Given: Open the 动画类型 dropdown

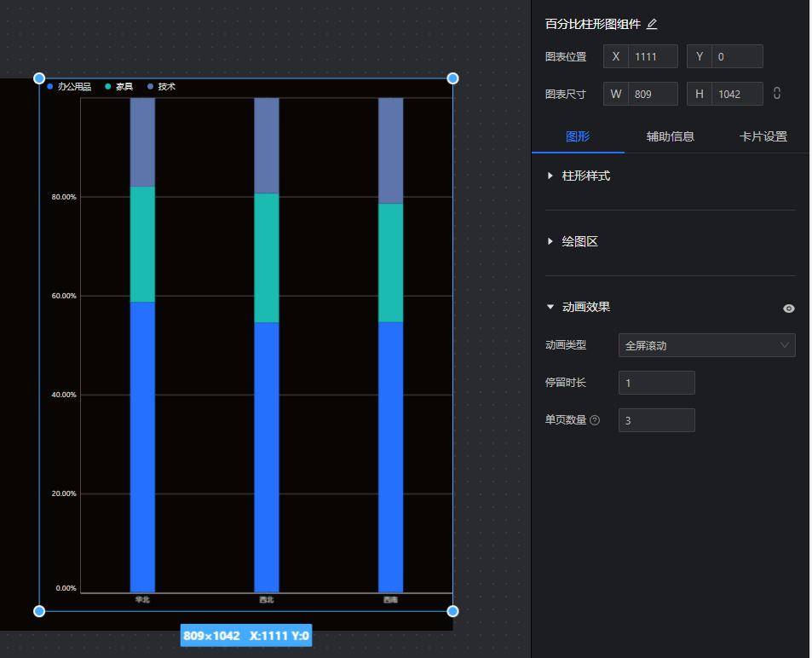Looking at the screenshot, I should (x=706, y=345).
